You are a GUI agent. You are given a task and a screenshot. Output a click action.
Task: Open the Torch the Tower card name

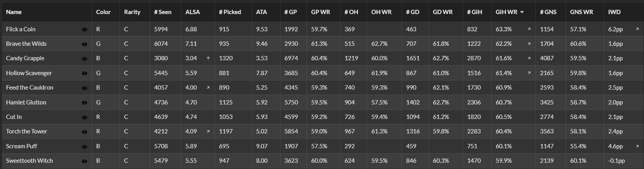(x=27, y=131)
